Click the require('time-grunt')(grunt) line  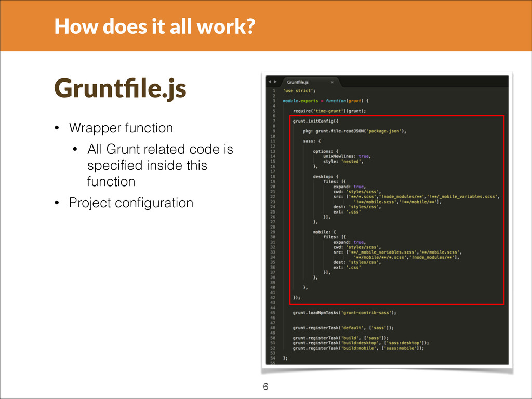[329, 111]
